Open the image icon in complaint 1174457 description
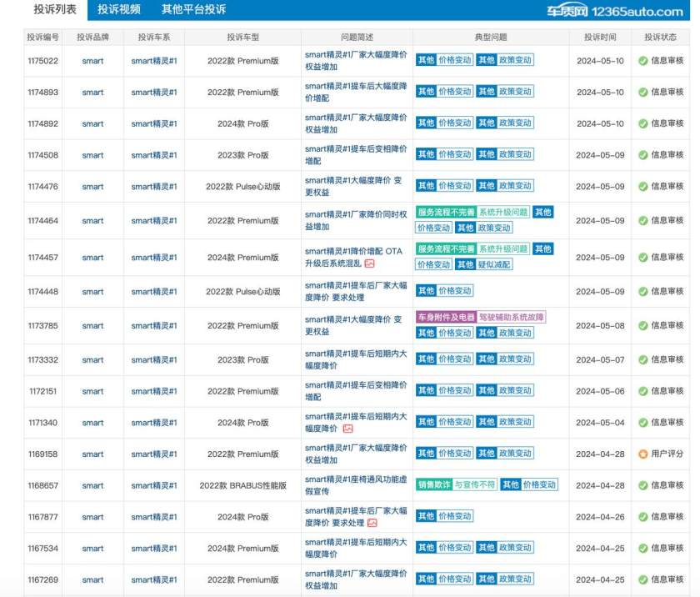 coord(370,263)
